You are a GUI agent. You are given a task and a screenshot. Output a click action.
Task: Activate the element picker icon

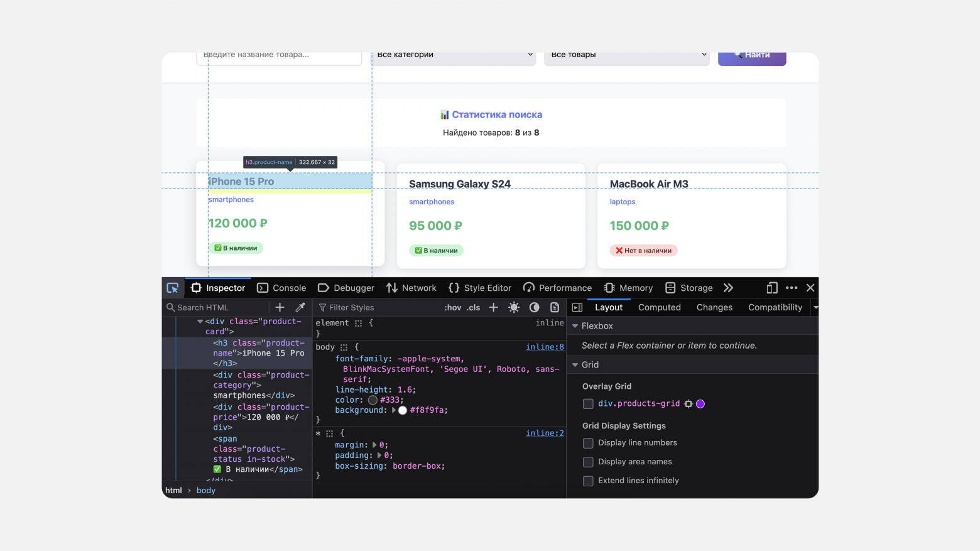pos(173,288)
